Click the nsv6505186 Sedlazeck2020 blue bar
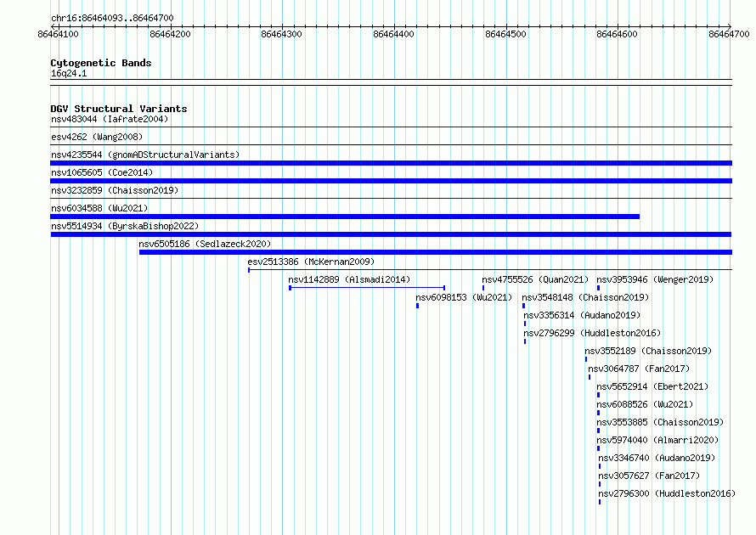 click(x=436, y=252)
